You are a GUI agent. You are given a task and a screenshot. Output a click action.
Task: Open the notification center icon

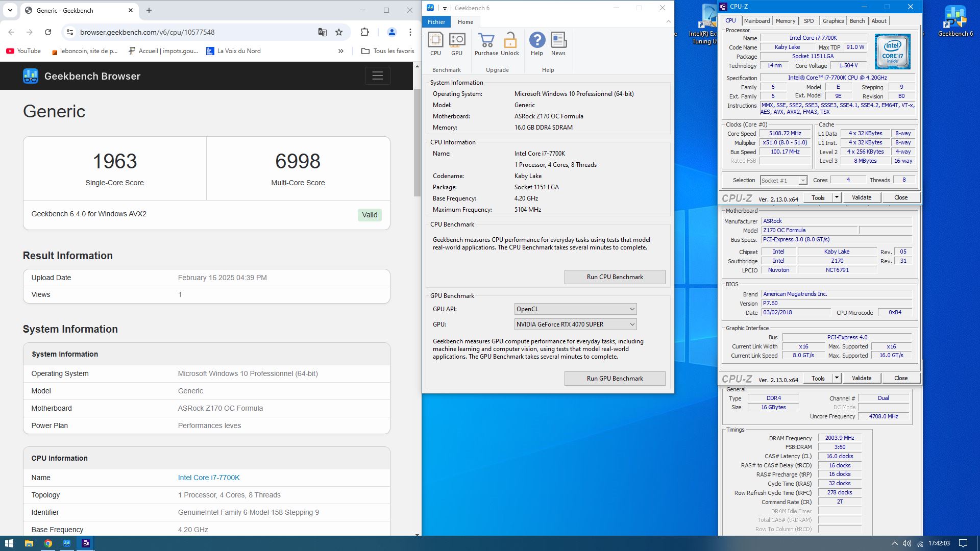click(x=963, y=543)
